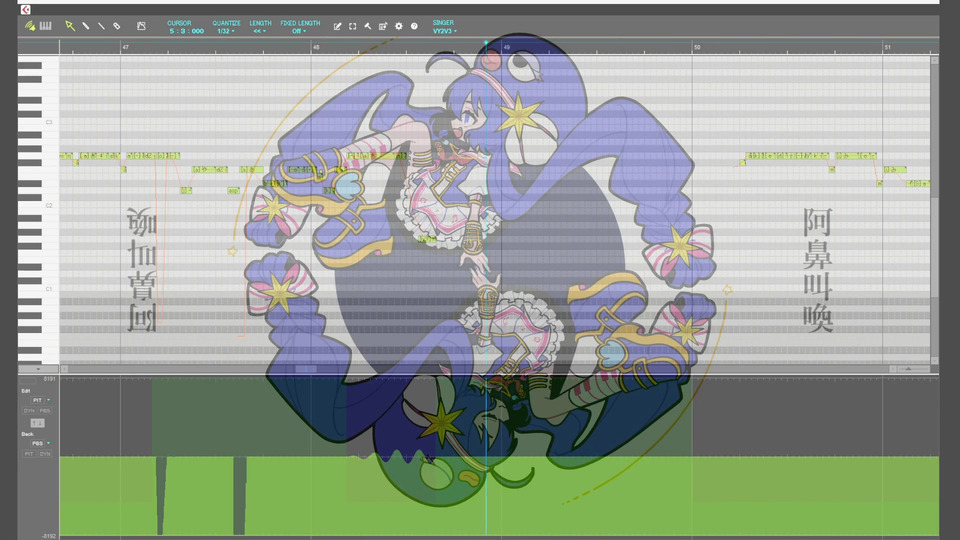Click the edit pencil-on-square icon
The image size is (960, 540).
pyautogui.click(x=337, y=26)
